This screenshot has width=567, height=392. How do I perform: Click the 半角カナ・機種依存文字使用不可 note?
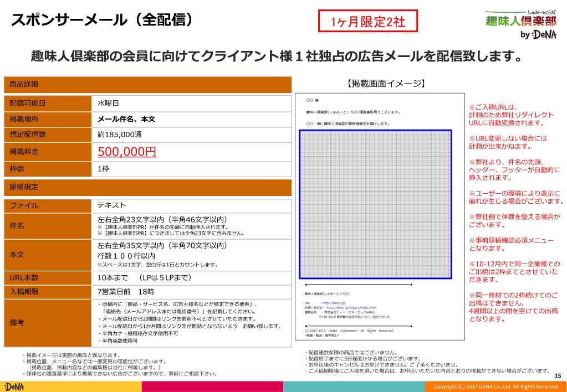tap(138, 333)
